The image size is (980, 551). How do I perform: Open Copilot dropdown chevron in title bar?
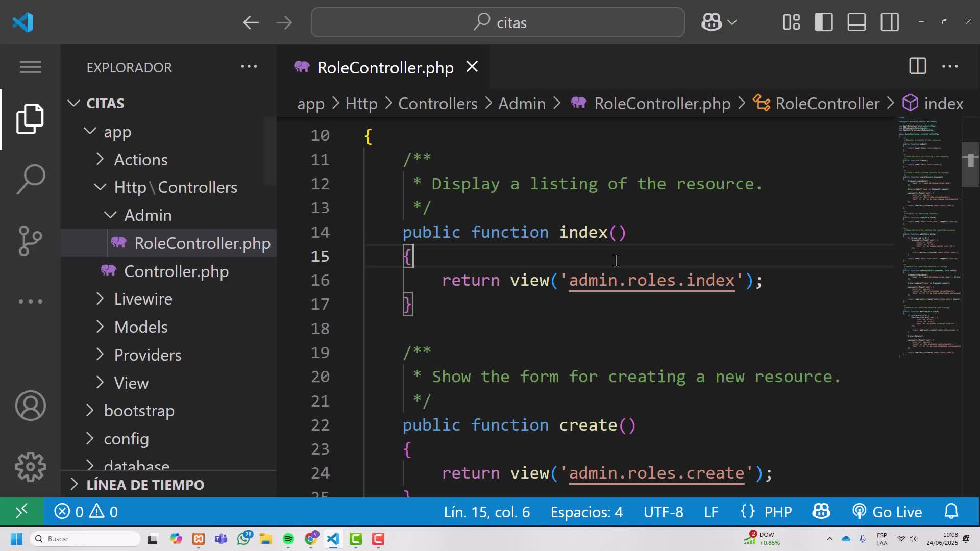click(732, 22)
